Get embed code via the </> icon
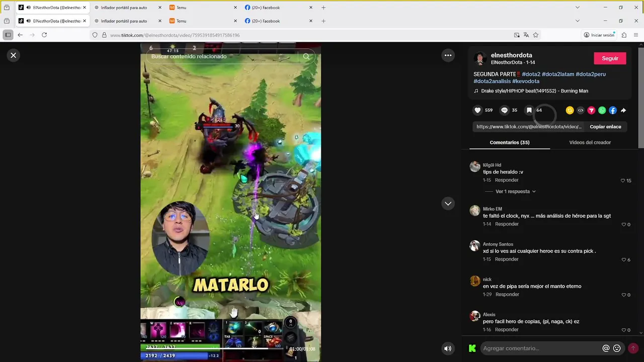Image resolution: width=644 pixels, height=362 pixels. [581, 110]
